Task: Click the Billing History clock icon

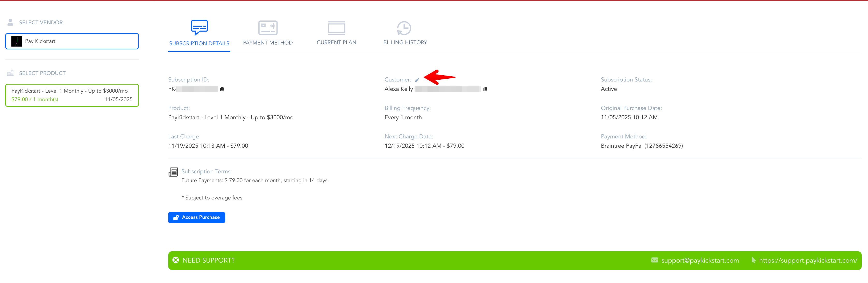Action: [404, 28]
